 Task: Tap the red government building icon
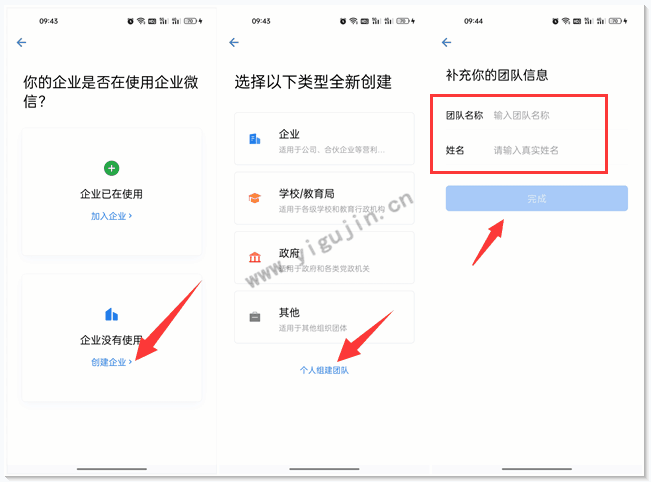click(x=255, y=257)
